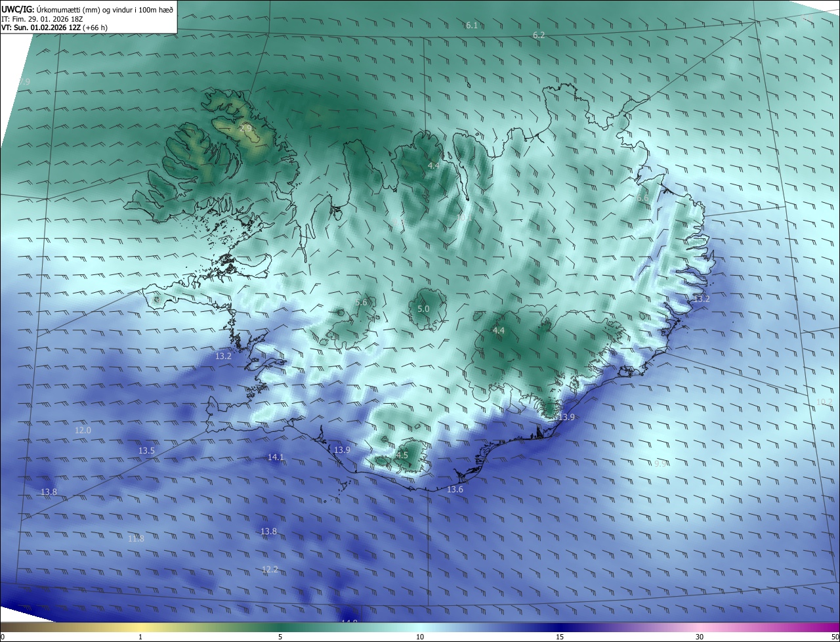Click the 13.5 map value
840x642 pixels.
tap(146, 450)
